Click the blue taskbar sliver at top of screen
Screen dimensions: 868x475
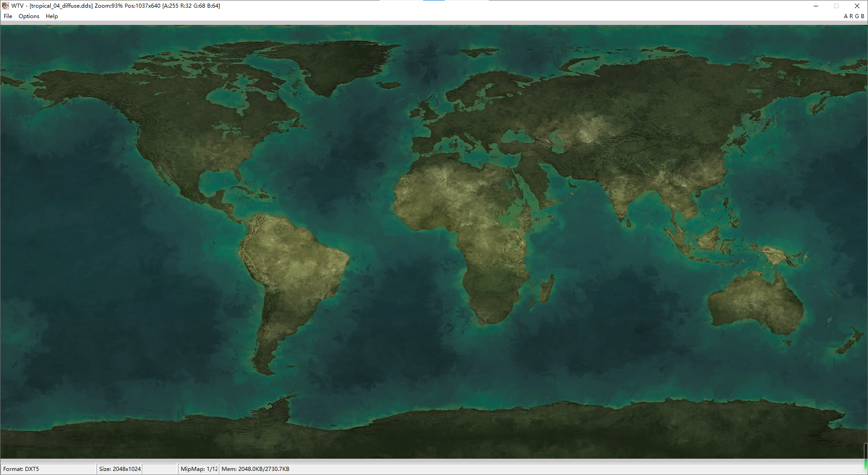434,1
